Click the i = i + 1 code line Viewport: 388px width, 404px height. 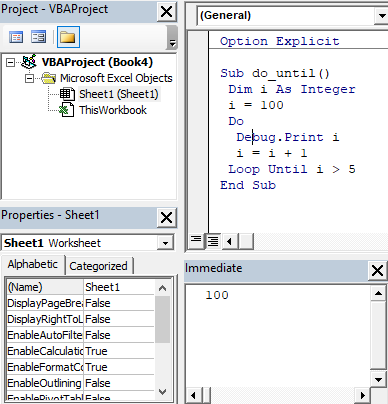[x=272, y=153]
